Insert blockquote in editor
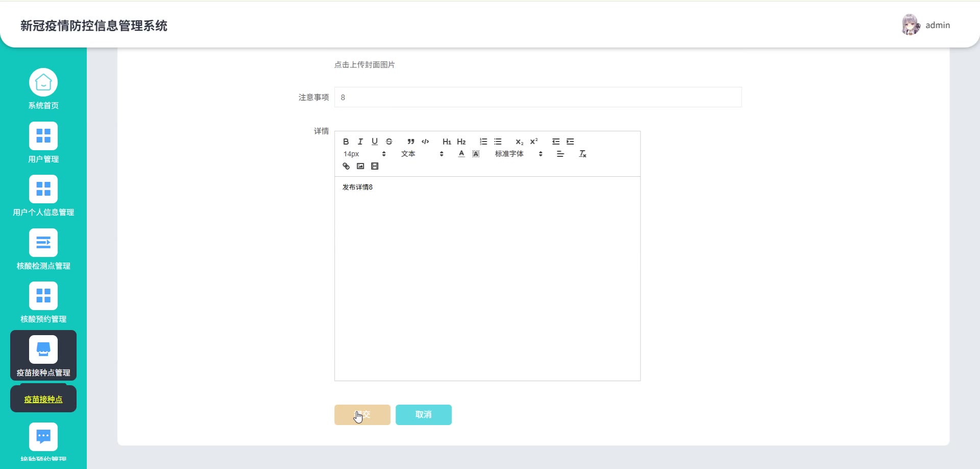Viewport: 980px width, 469px height. (411, 142)
